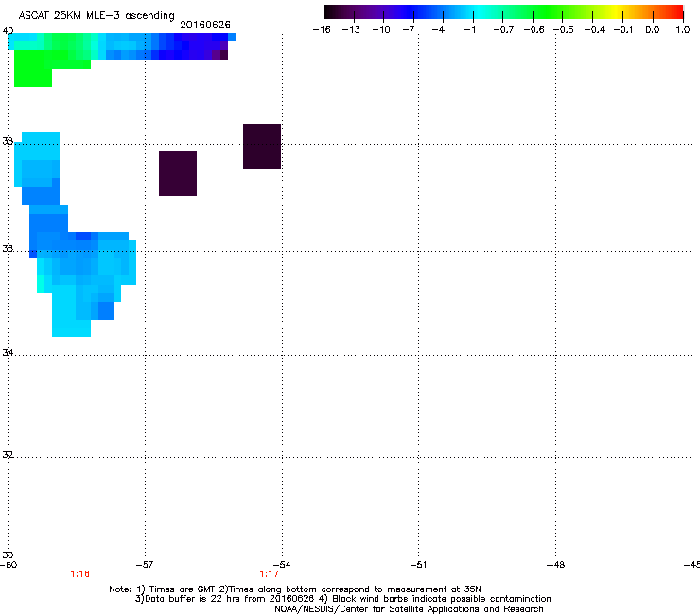Image resolution: width=700 pixels, height=615 pixels.
Task: Click the latitude label 32
Action: pos(8,455)
